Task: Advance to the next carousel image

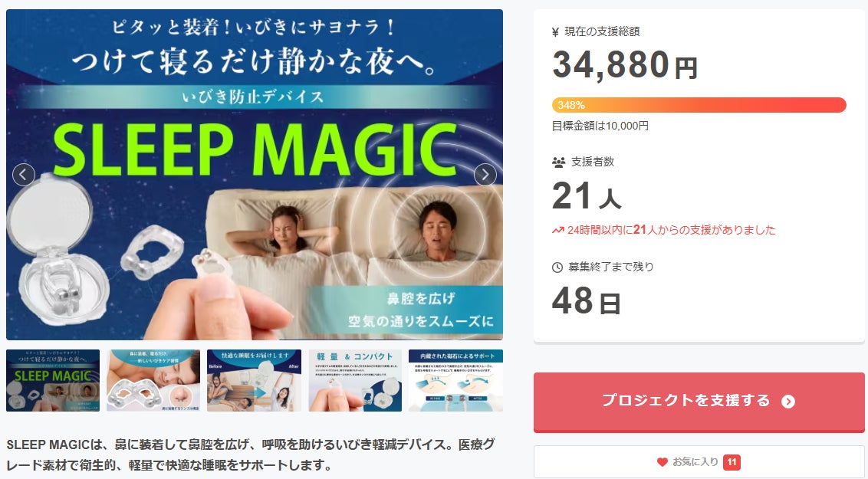Action: coord(485,175)
